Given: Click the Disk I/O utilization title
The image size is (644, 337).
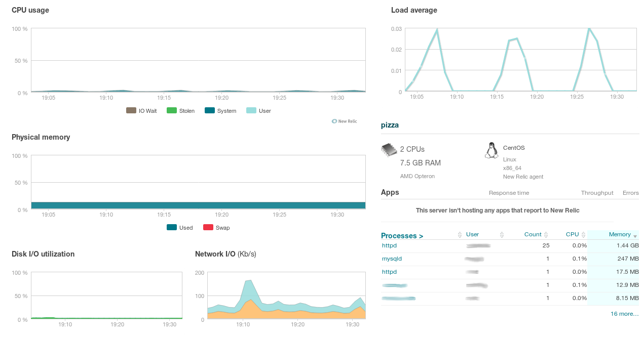Looking at the screenshot, I should click(x=43, y=254).
